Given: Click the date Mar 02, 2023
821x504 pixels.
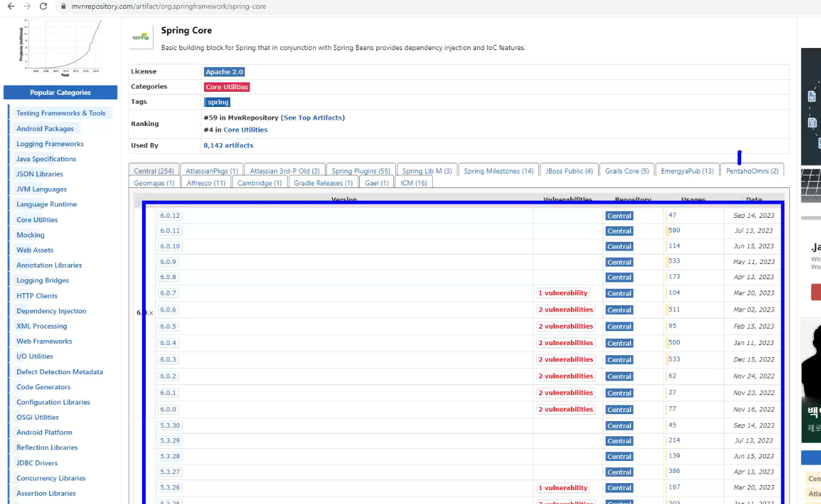Looking at the screenshot, I should [x=754, y=310].
